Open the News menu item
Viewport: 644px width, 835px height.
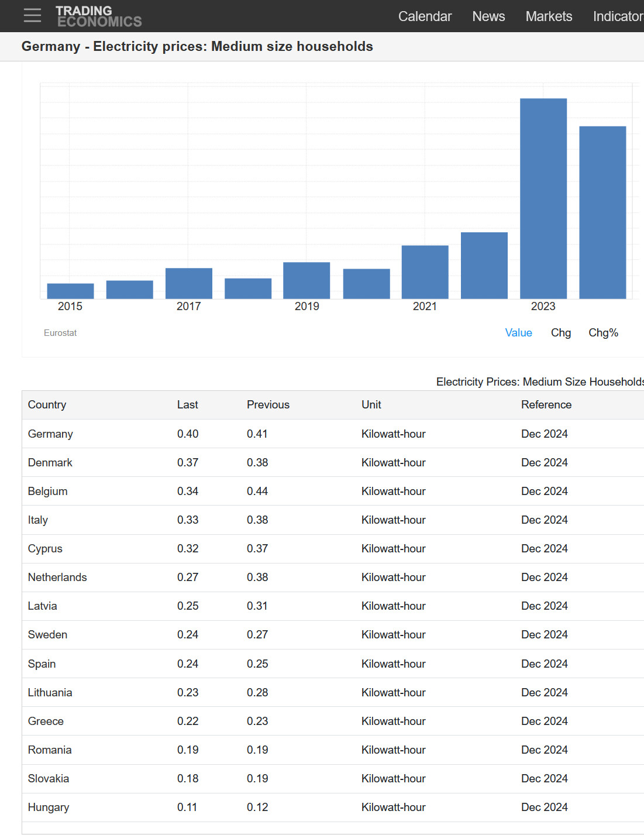coord(488,16)
